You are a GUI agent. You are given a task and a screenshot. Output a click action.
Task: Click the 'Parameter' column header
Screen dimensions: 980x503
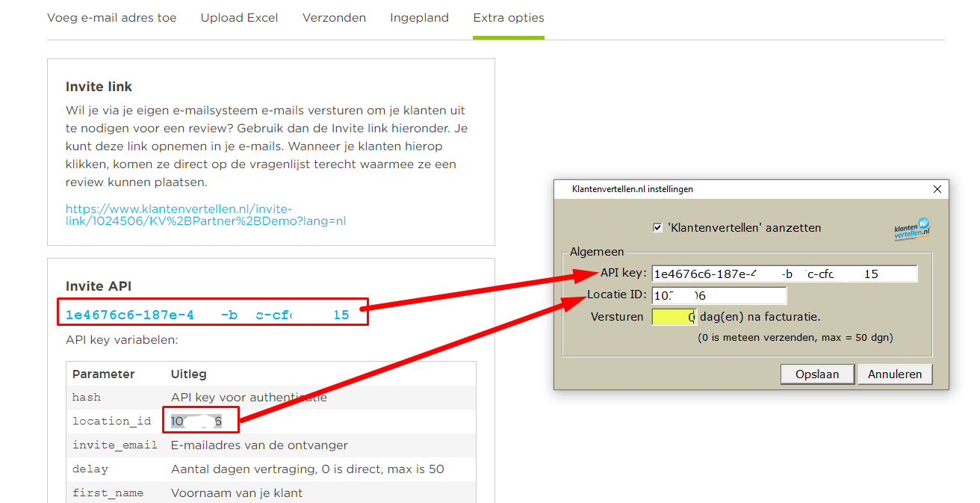(103, 374)
